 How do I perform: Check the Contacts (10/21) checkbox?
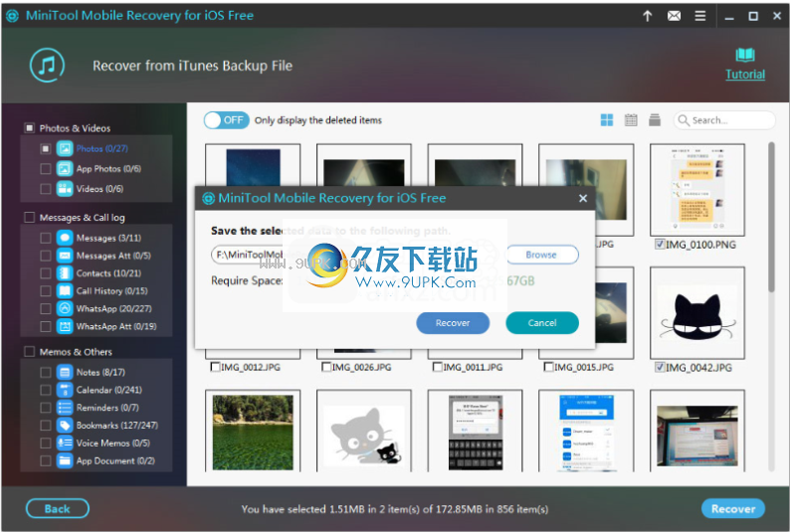(x=46, y=273)
